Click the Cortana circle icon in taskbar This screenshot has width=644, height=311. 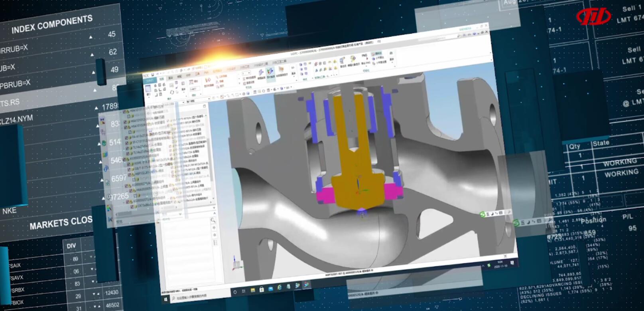(235, 292)
